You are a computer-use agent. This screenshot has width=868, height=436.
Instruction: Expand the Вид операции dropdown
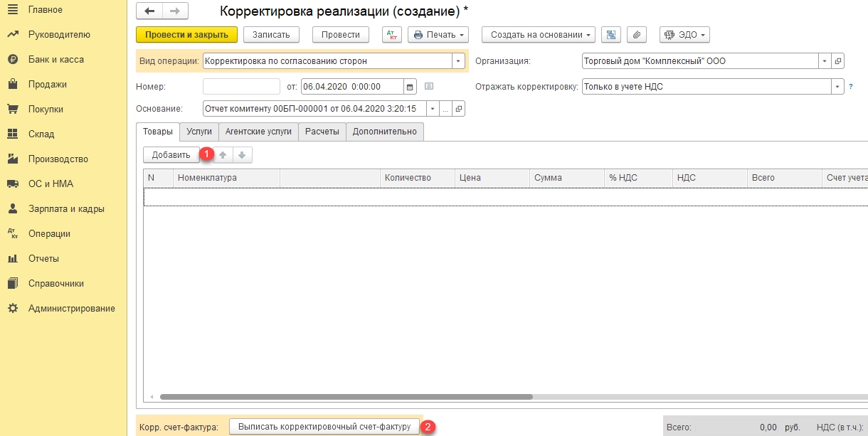click(x=458, y=61)
